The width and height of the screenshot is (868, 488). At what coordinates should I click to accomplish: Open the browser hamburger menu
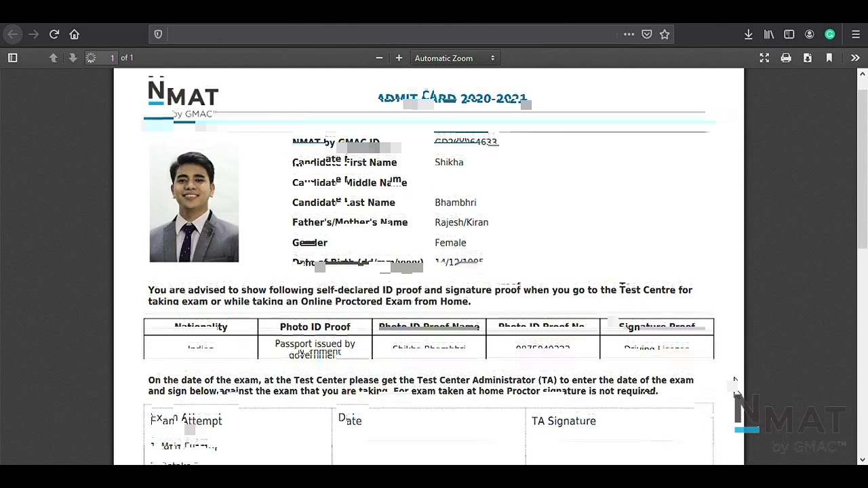point(856,34)
